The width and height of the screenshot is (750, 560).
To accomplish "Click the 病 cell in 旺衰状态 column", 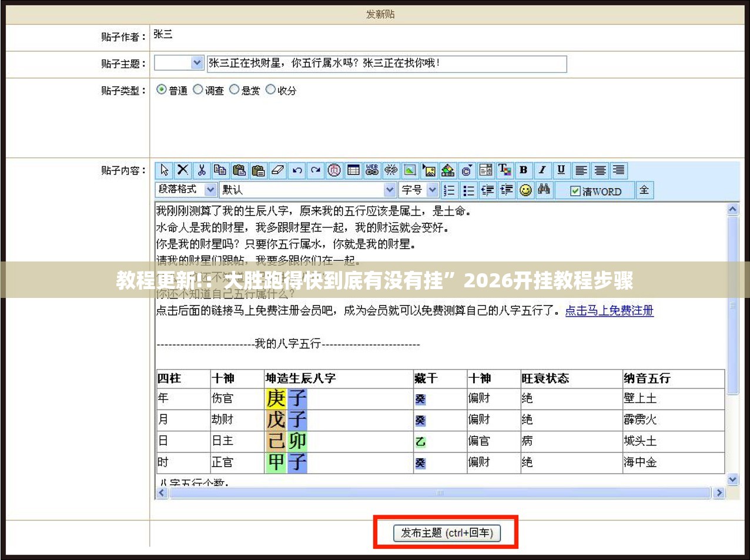I will click(x=571, y=441).
